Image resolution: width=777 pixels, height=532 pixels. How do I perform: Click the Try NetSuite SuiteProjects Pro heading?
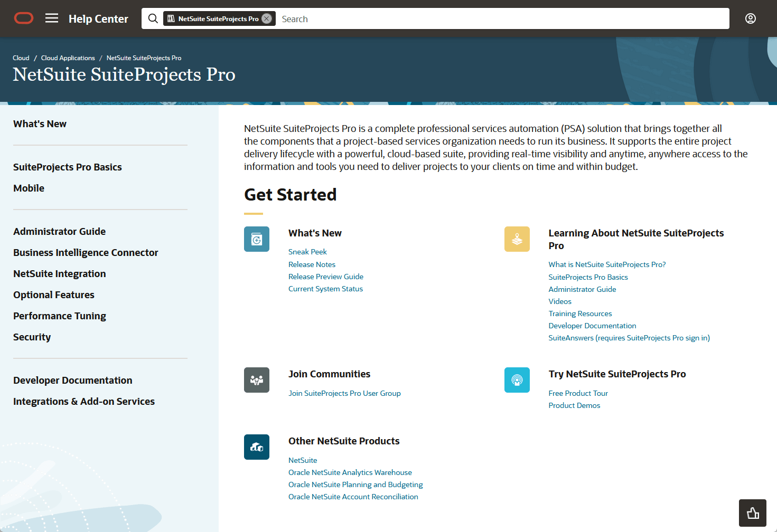617,374
